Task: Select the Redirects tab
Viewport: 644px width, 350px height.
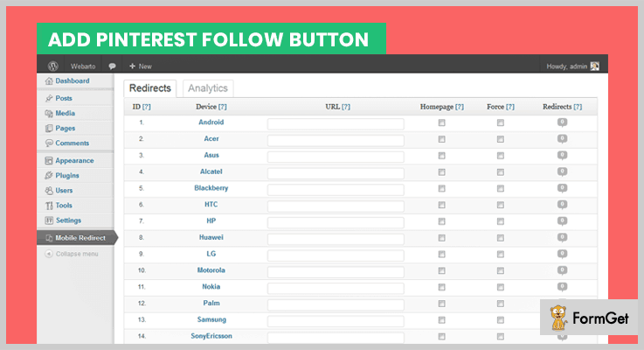Action: coord(150,88)
